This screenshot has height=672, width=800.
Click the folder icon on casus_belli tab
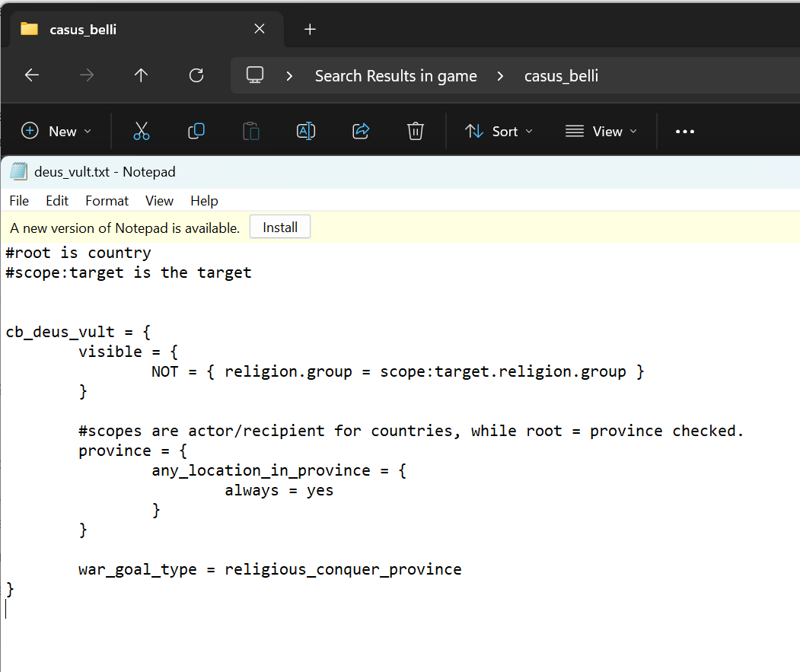(x=29, y=29)
